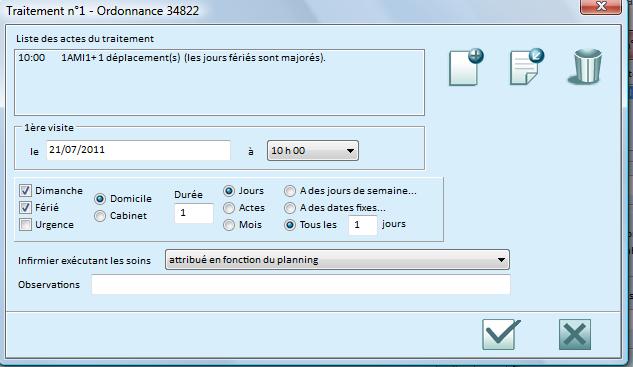Select the Actes duration radio button
The image size is (633, 367).
pyautogui.click(x=229, y=208)
